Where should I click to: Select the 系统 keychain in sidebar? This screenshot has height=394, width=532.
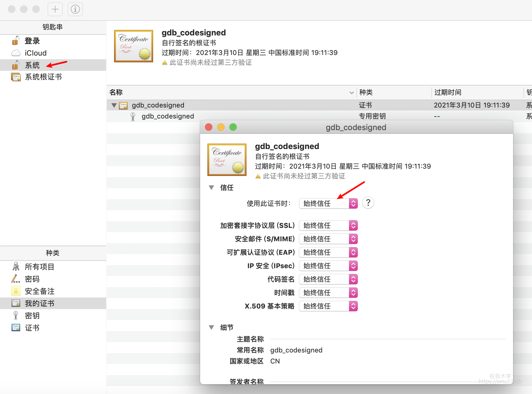[x=32, y=65]
